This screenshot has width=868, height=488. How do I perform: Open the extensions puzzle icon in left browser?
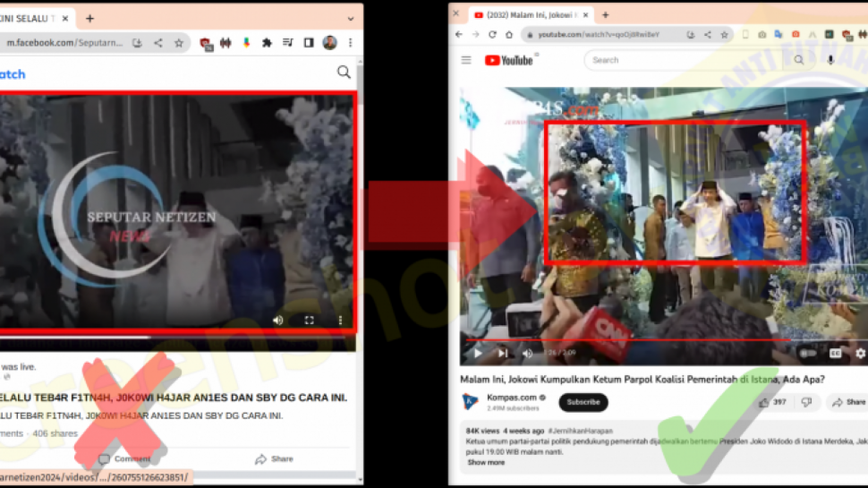[x=267, y=43]
